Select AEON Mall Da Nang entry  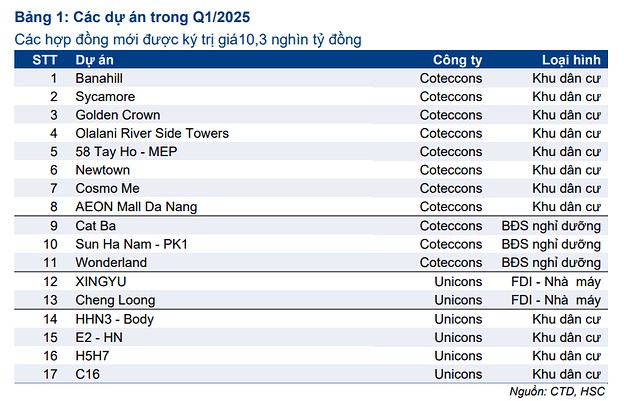(x=136, y=207)
